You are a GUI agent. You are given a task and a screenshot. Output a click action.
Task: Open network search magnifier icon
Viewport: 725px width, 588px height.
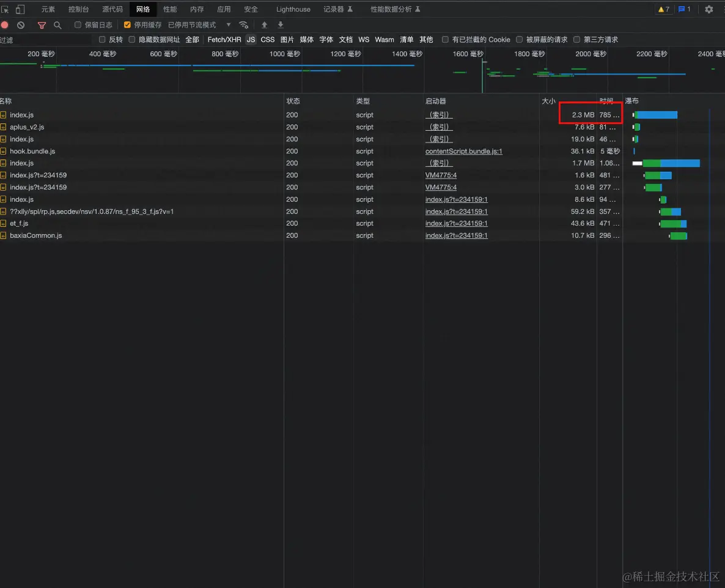[x=57, y=25]
